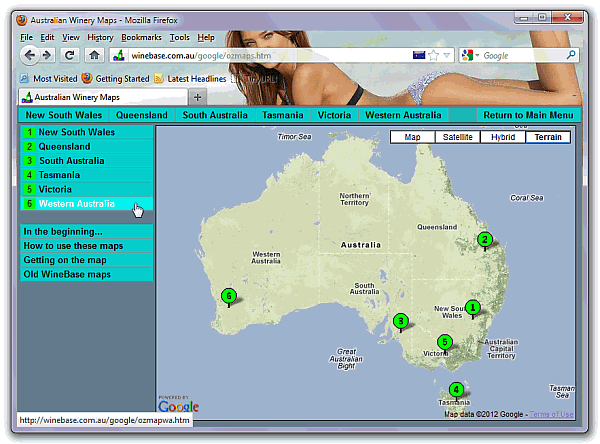Screen dimensions: 600x444
Task: Click Tasmania in top navigation bar
Action: pos(282,115)
